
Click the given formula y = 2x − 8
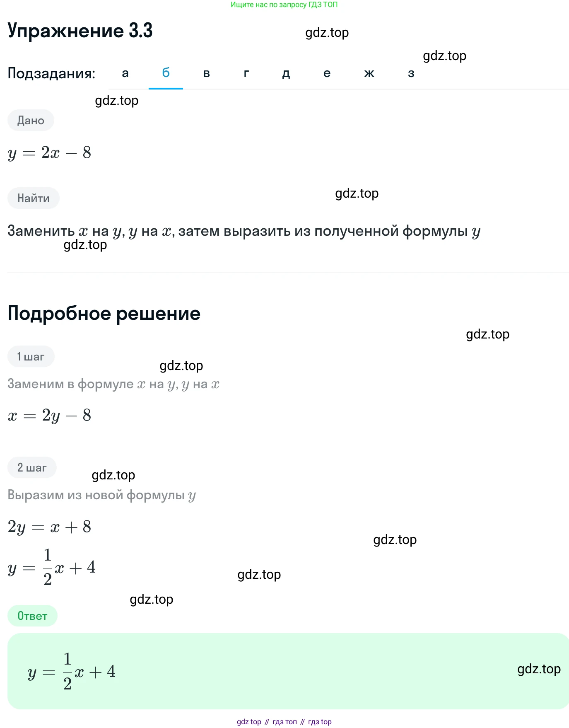click(49, 153)
